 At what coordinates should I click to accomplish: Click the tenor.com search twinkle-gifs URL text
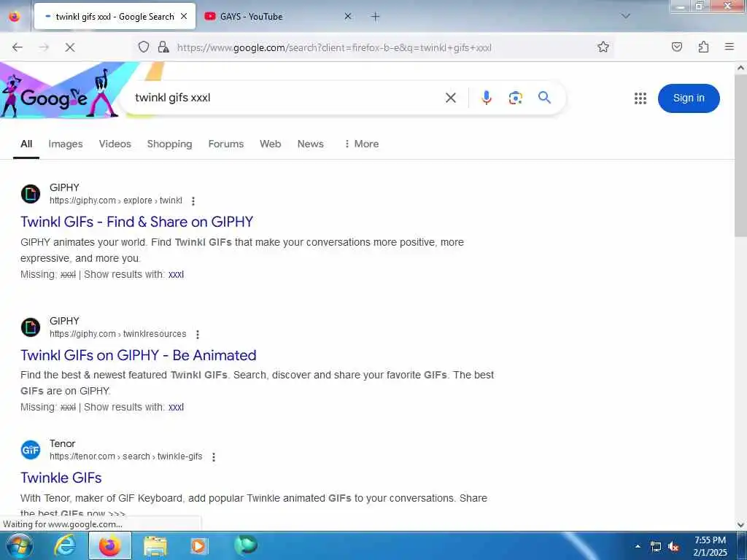click(125, 456)
